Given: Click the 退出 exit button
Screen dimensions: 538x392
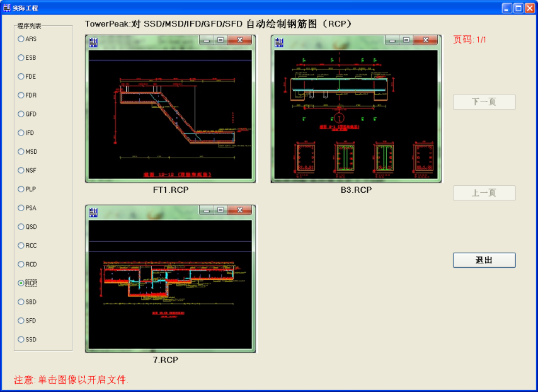Looking at the screenshot, I should point(484,260).
